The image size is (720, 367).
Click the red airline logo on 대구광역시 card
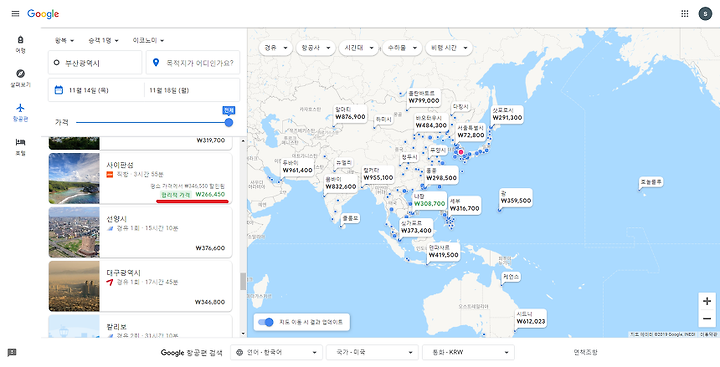click(x=110, y=282)
